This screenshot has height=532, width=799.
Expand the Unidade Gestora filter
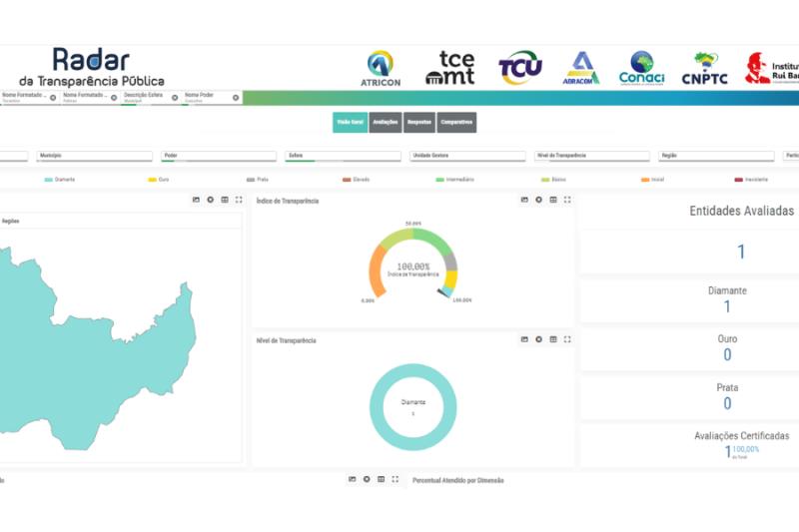(467, 157)
